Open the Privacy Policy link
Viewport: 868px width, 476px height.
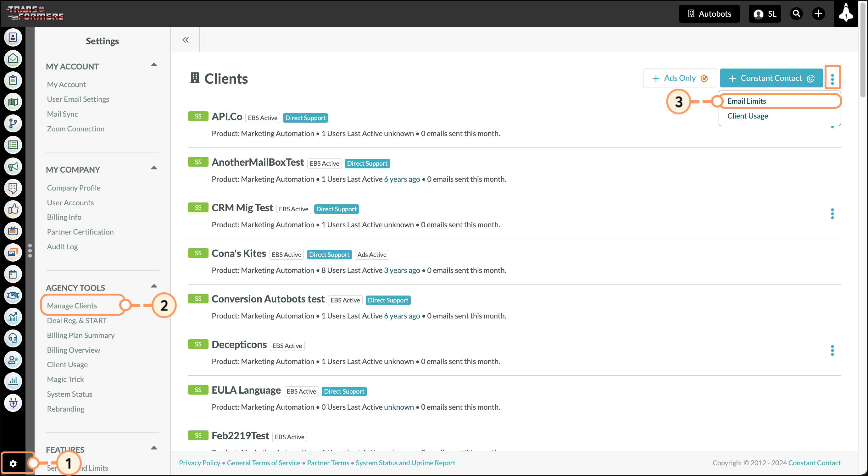point(199,463)
